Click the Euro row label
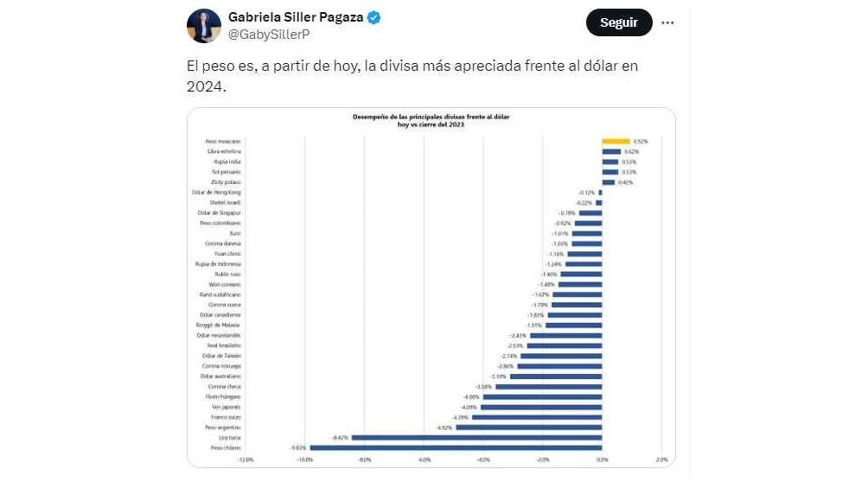This screenshot has width=868, height=488. [x=235, y=233]
